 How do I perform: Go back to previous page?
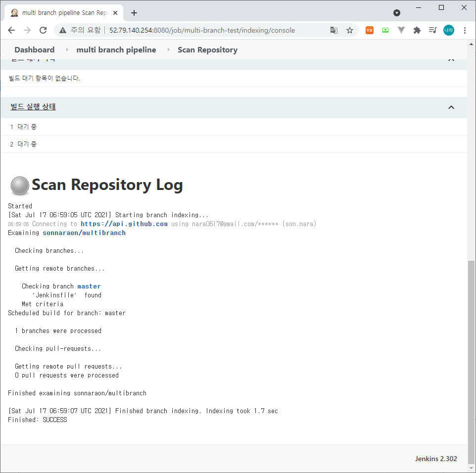[x=11, y=30]
